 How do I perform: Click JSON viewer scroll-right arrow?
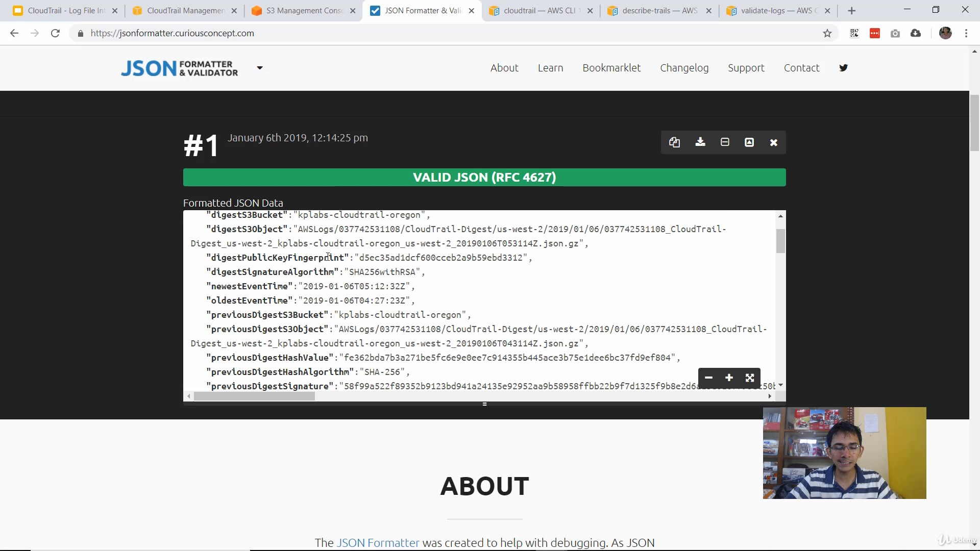770,396
